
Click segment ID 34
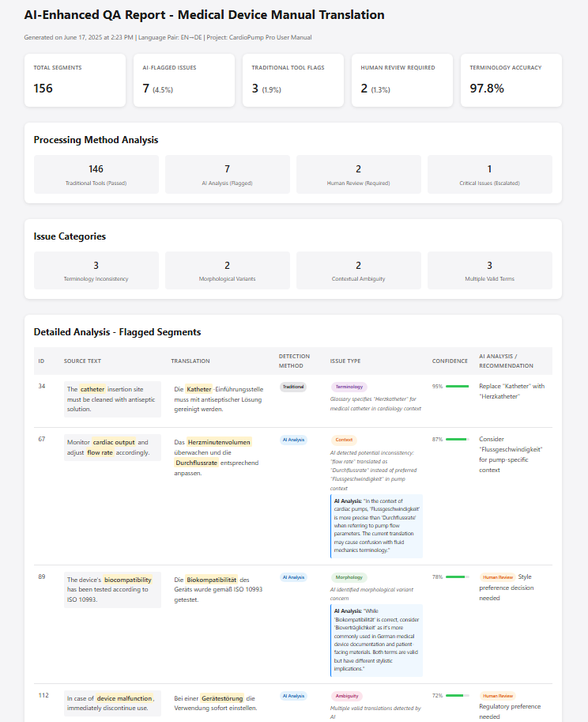click(42, 387)
